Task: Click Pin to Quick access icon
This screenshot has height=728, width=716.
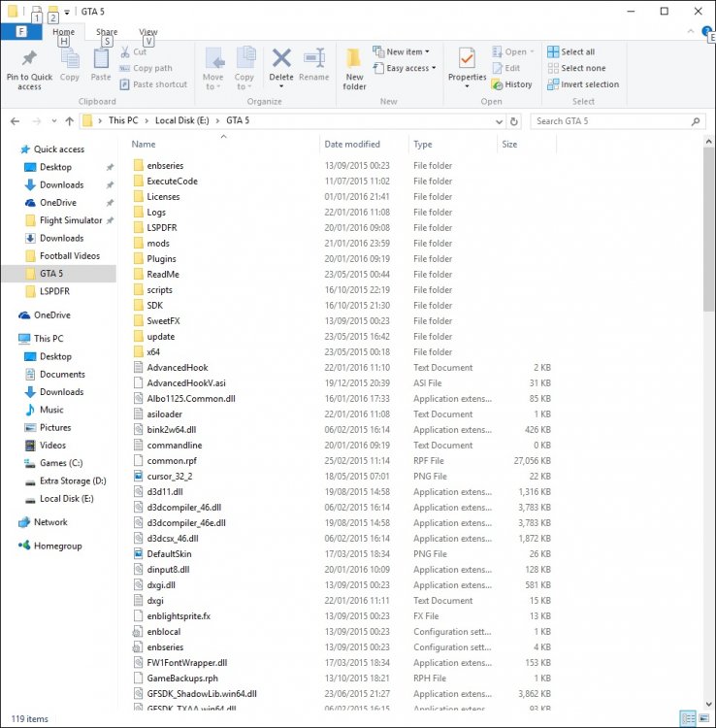Action: point(29,58)
